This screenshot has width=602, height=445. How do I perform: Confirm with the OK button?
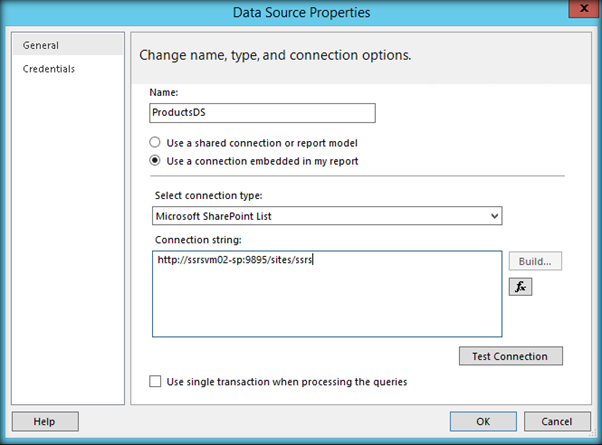click(x=483, y=421)
